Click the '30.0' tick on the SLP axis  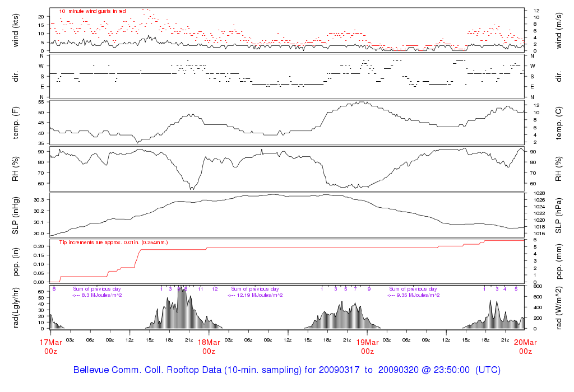pos(39,234)
